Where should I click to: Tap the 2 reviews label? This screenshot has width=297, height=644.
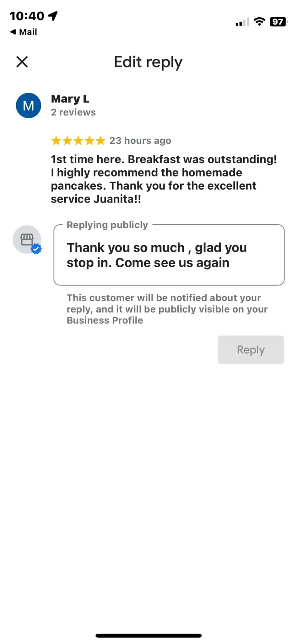pyautogui.click(x=73, y=112)
